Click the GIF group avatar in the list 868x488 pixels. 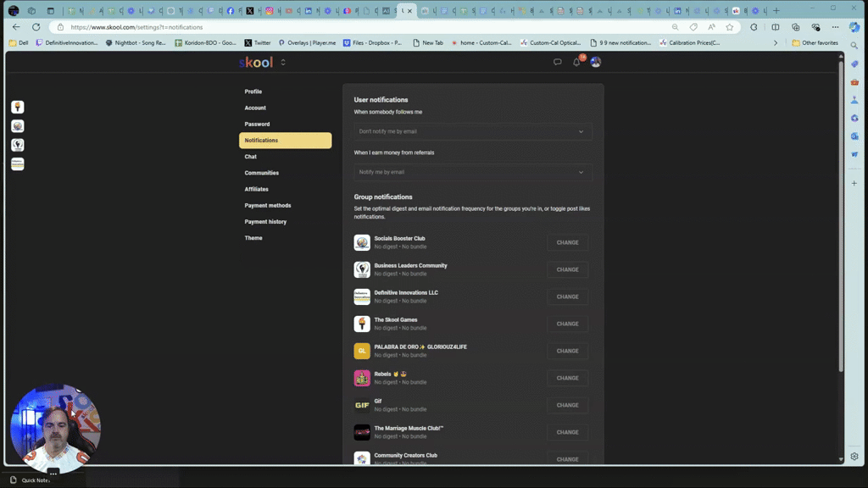point(361,404)
